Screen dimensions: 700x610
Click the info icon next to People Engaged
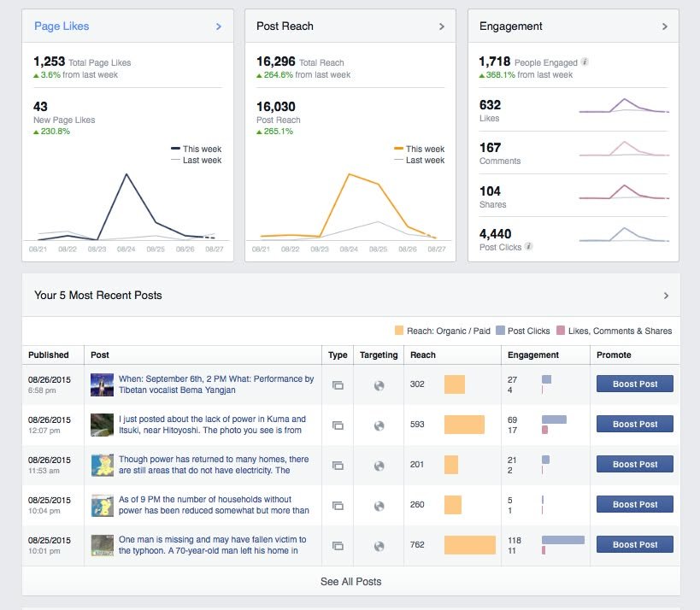(585, 62)
